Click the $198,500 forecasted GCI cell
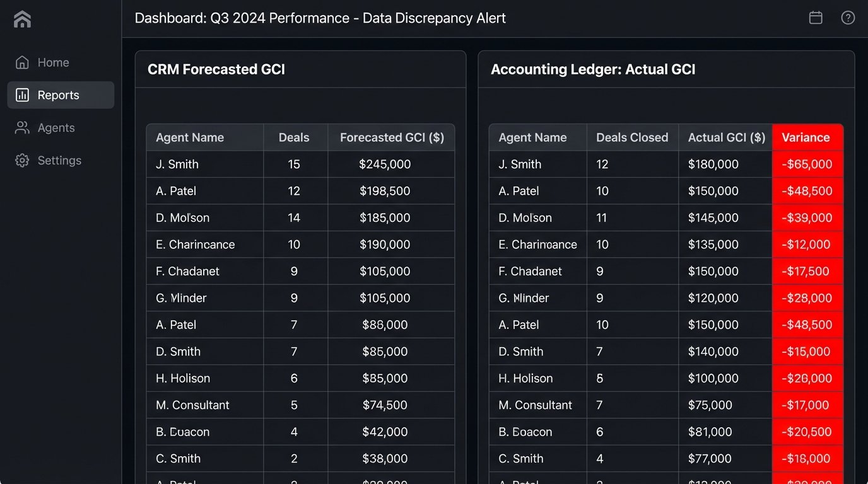 (385, 191)
